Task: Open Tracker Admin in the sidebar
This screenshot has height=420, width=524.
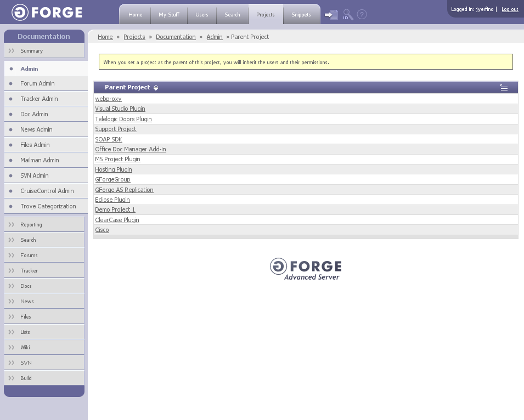Action: 46,99
